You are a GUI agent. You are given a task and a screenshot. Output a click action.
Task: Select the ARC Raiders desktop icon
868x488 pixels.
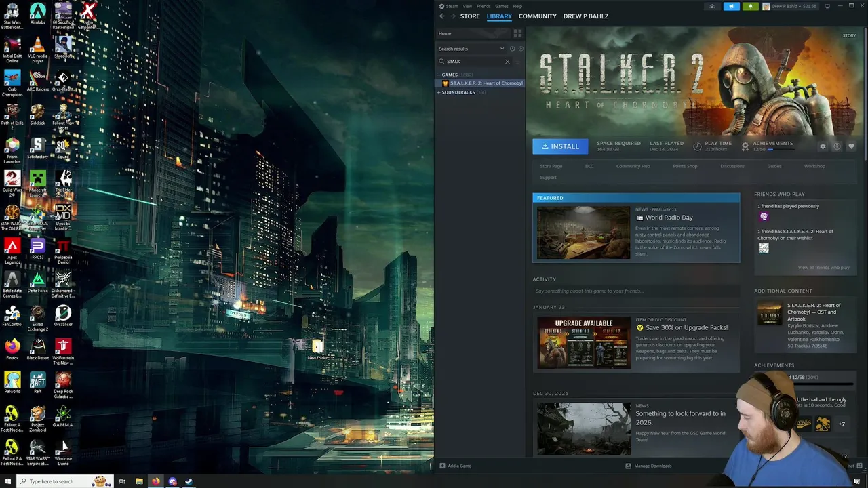(37, 81)
